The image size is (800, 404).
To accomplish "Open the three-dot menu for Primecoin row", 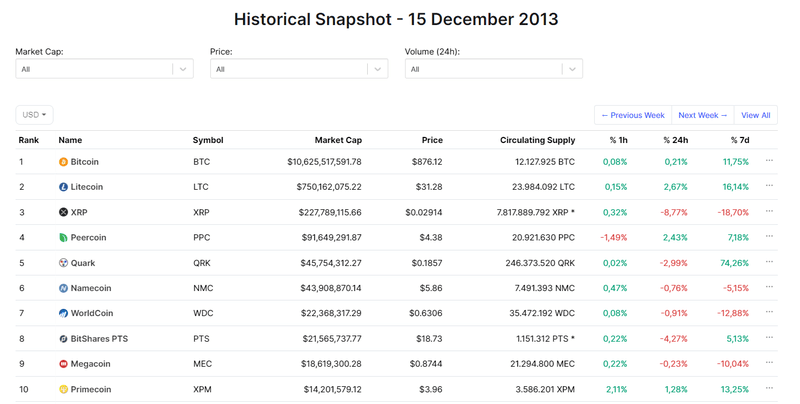I will (769, 389).
